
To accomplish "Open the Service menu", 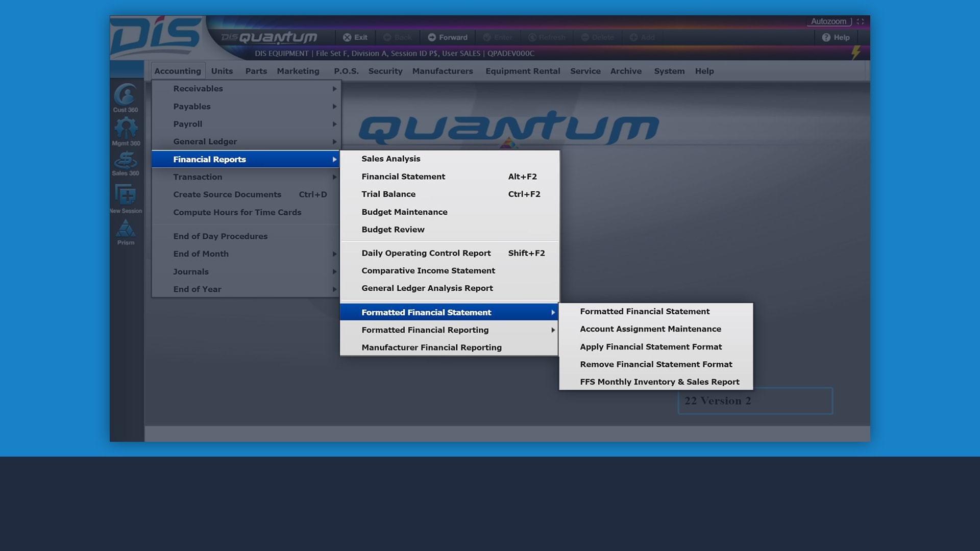I will 585,71.
